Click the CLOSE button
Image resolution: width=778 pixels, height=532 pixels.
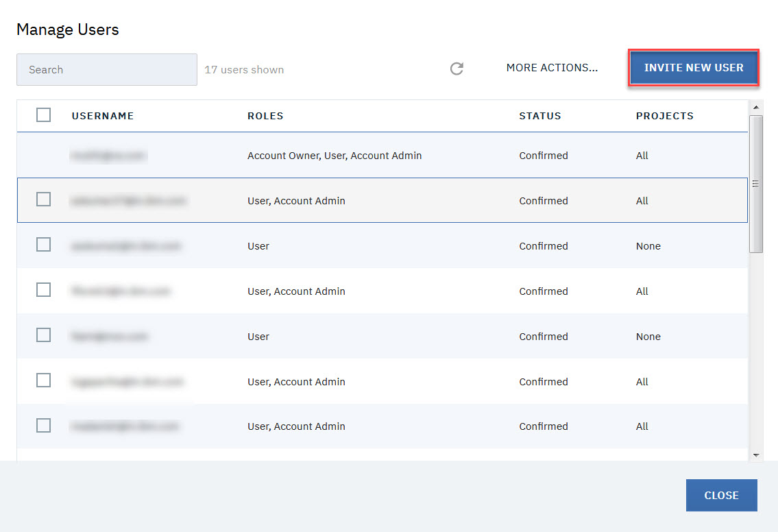click(x=721, y=495)
